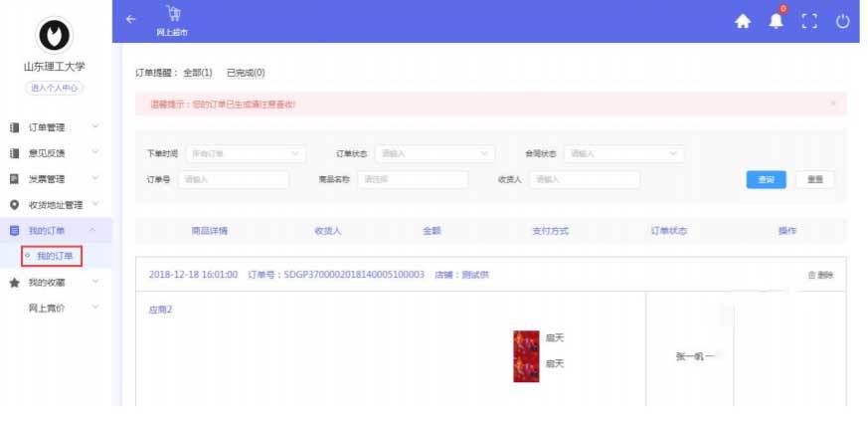868x426 pixels.
Task: Switch to the 已完成(0) tab
Action: (246, 73)
